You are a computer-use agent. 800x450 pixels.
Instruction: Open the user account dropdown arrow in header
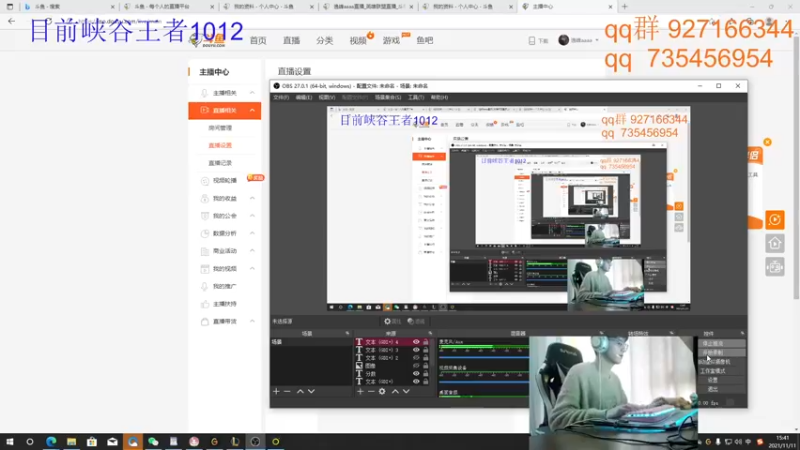pos(597,40)
